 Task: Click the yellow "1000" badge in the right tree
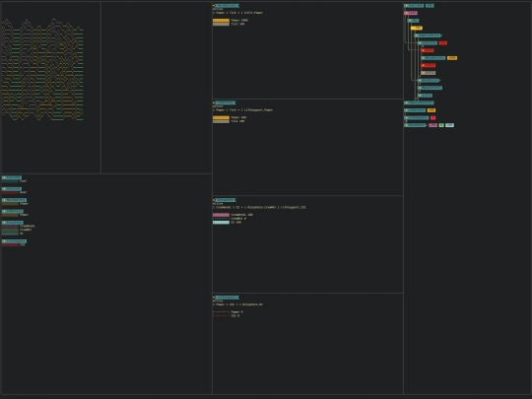(x=452, y=58)
